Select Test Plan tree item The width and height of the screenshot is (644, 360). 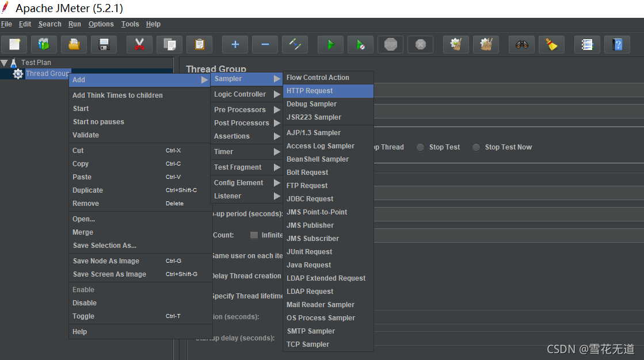(x=36, y=63)
